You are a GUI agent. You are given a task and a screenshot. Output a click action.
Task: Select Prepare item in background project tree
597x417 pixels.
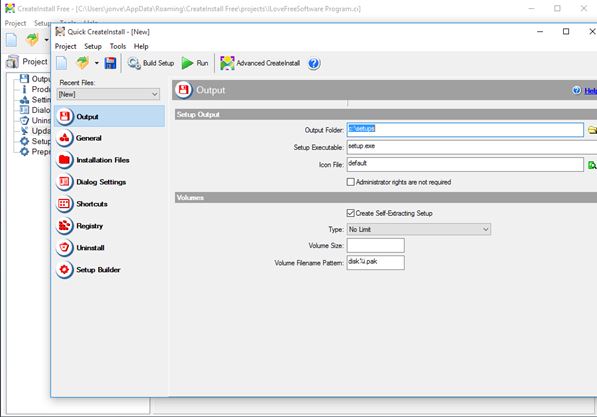(35, 152)
